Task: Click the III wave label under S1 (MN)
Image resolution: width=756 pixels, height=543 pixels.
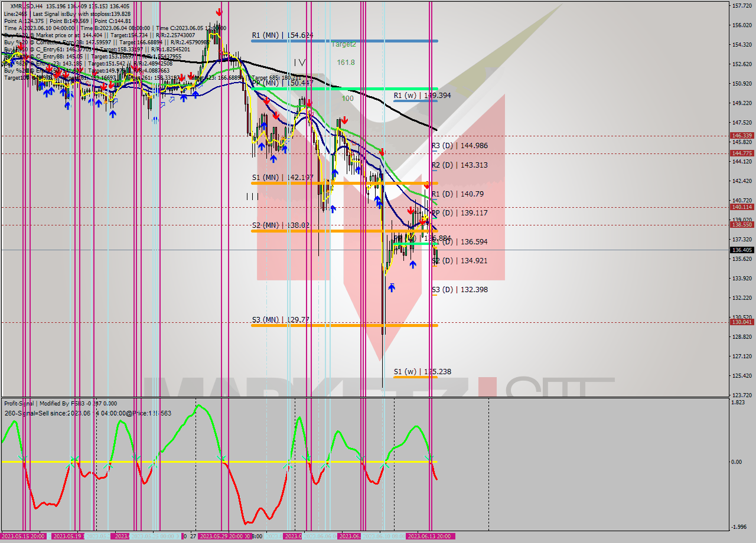Action: coord(252,197)
